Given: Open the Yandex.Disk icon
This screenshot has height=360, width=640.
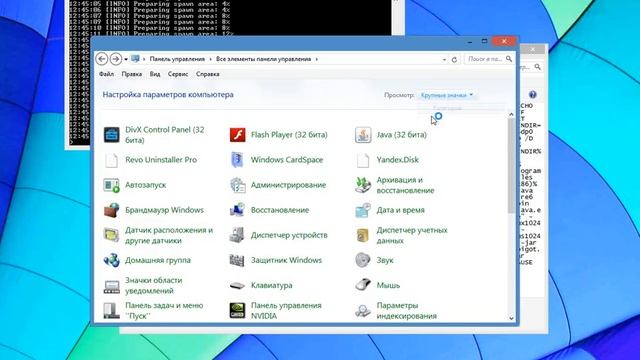Looking at the screenshot, I should point(363,160).
